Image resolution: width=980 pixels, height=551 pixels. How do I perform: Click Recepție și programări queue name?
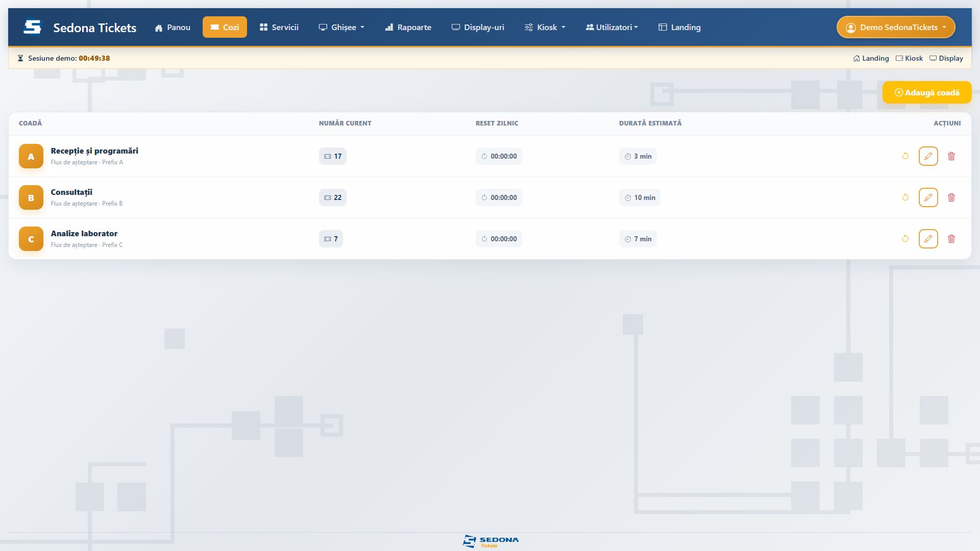pos(94,151)
